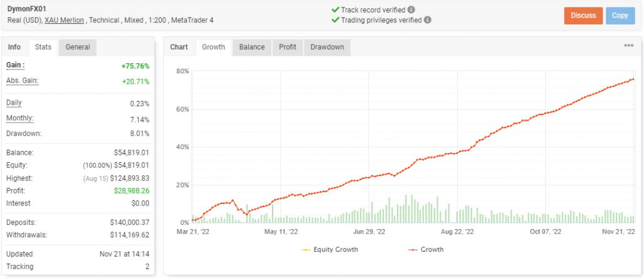Click the Gain label in Stats
Screen dimensions: 644x278
click(x=15, y=65)
